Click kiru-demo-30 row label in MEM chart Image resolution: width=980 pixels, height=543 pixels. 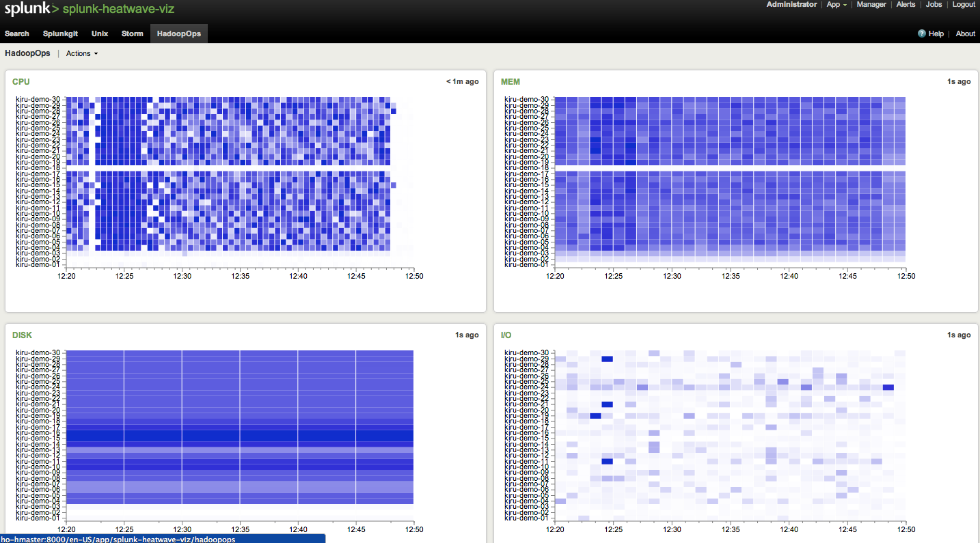point(527,100)
